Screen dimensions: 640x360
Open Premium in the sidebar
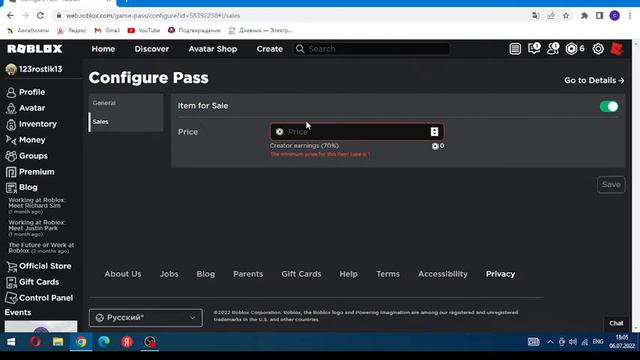click(x=30, y=172)
